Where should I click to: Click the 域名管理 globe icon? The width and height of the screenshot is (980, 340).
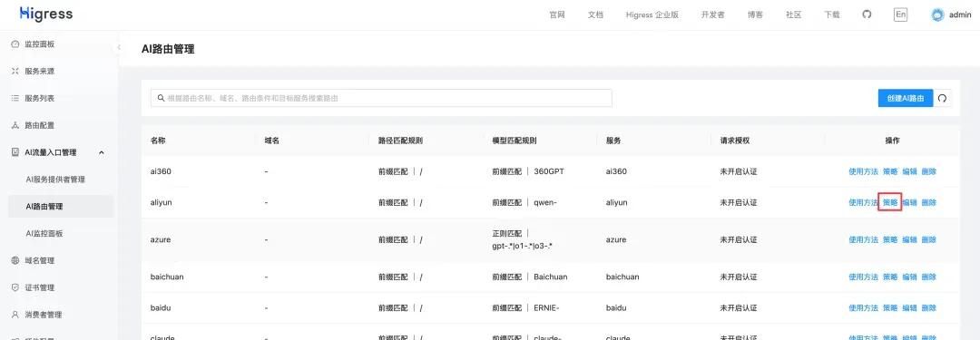coord(15,260)
